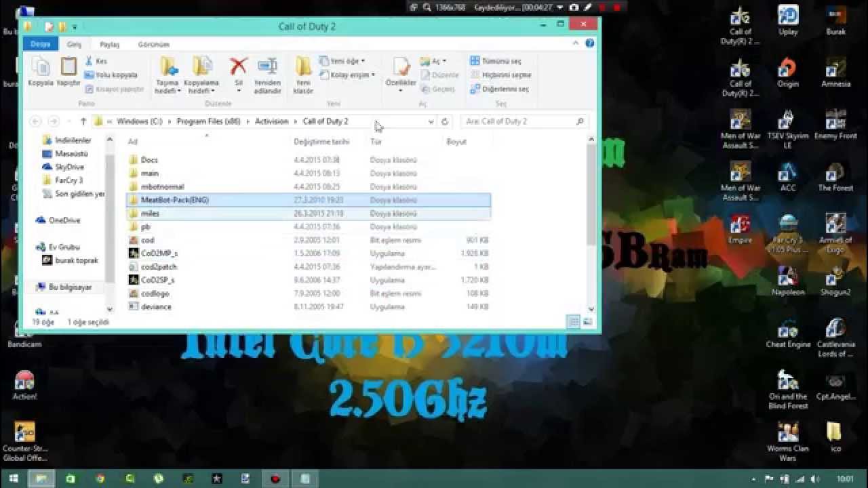This screenshot has width=868, height=488.
Task: Click the forward navigation arrow
Action: point(54,121)
